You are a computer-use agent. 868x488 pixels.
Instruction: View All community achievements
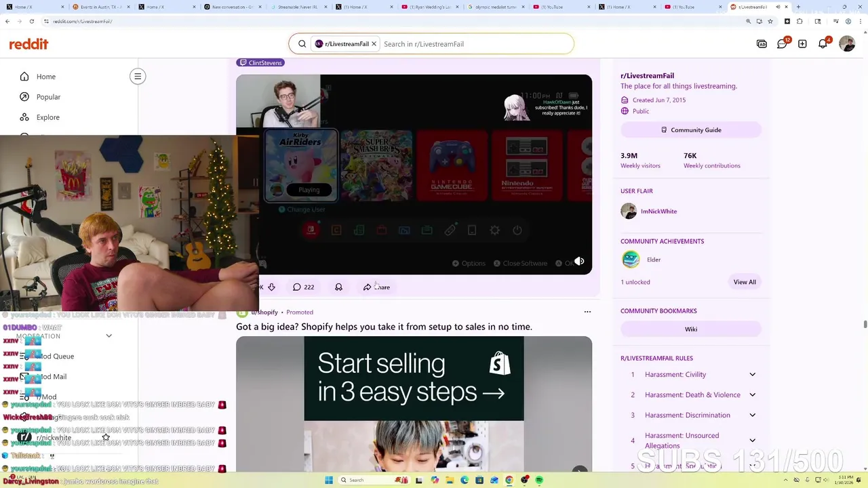[744, 282]
